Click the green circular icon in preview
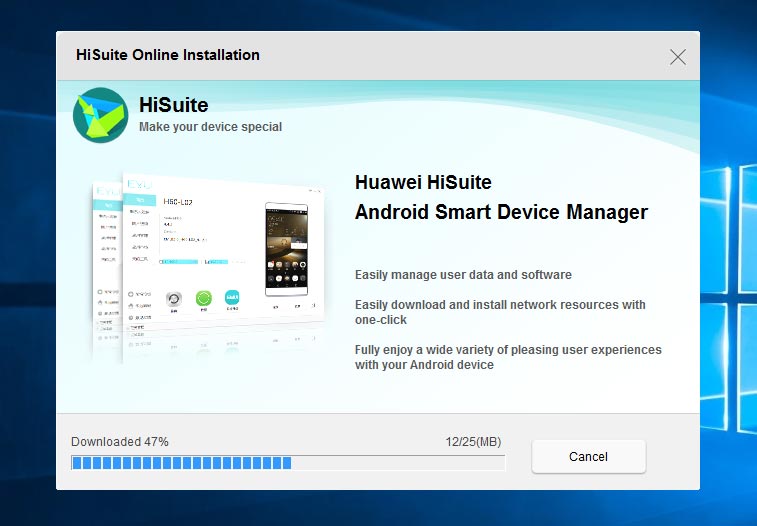This screenshot has width=757, height=526. click(x=204, y=299)
